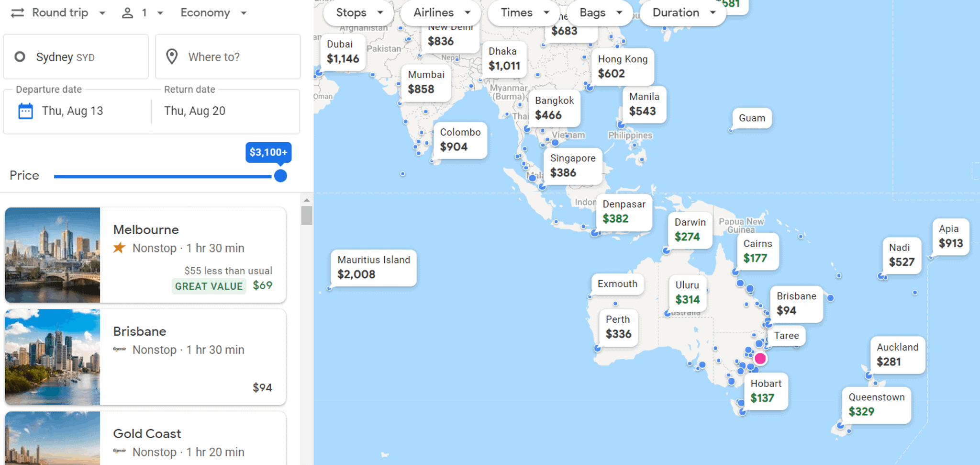Click the Auckland $281 price label
Image resolution: width=980 pixels, height=465 pixels.
(897, 354)
